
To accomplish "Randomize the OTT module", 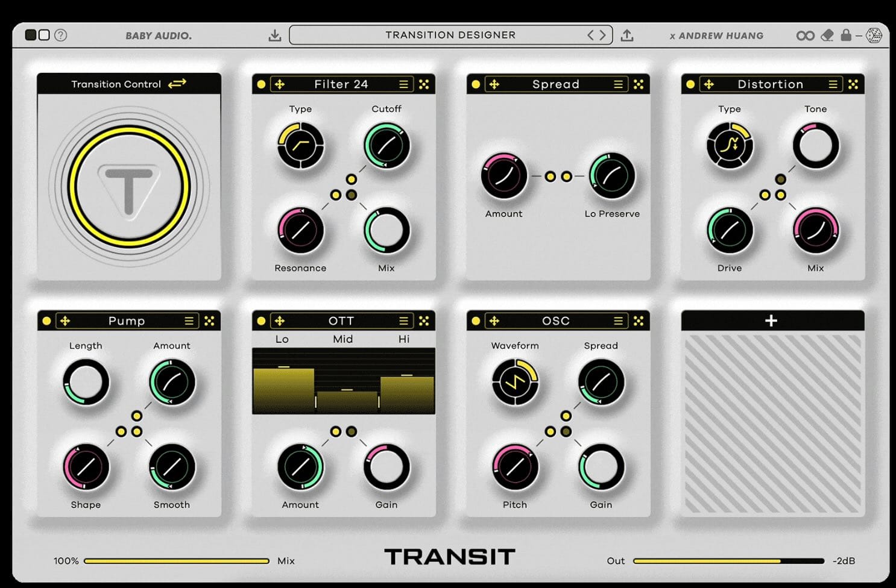I will click(424, 321).
